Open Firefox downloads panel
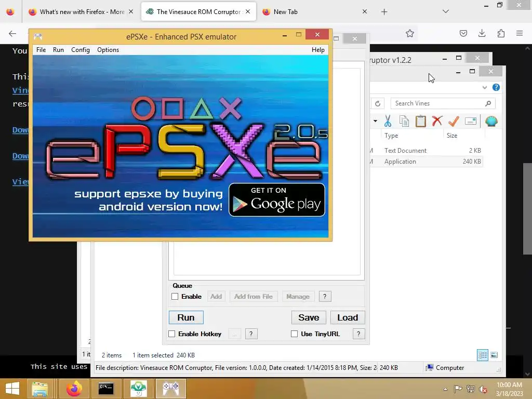The height and width of the screenshot is (399, 532). (x=482, y=33)
